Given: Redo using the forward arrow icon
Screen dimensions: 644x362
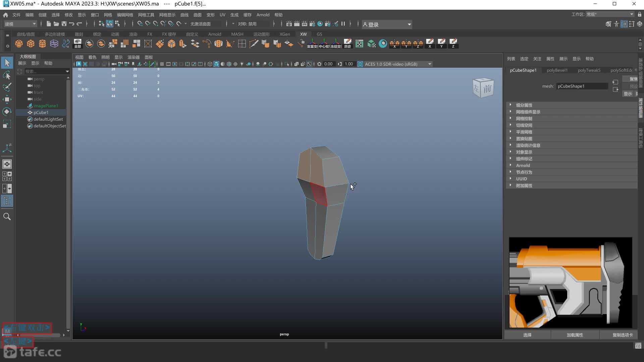Looking at the screenshot, I should [79, 24].
